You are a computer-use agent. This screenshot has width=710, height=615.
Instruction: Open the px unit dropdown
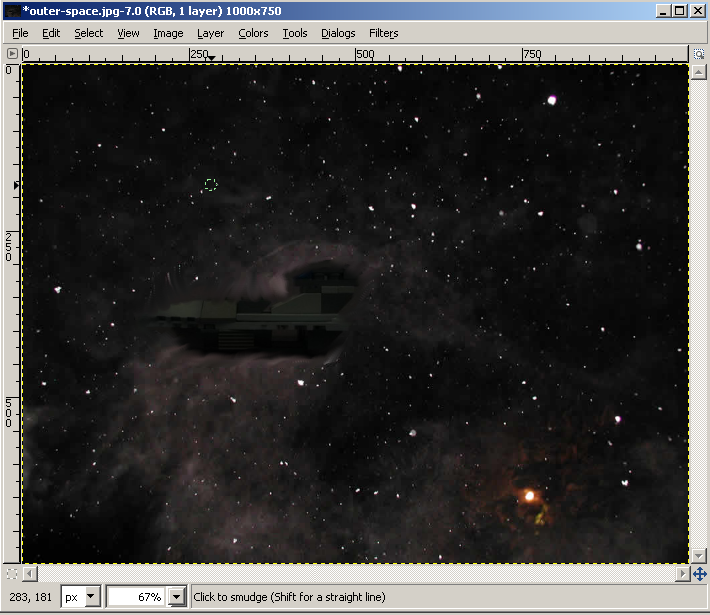pos(91,597)
